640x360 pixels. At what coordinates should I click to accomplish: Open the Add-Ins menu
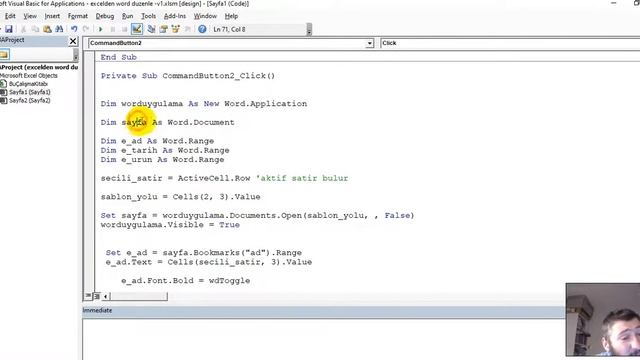point(175,16)
